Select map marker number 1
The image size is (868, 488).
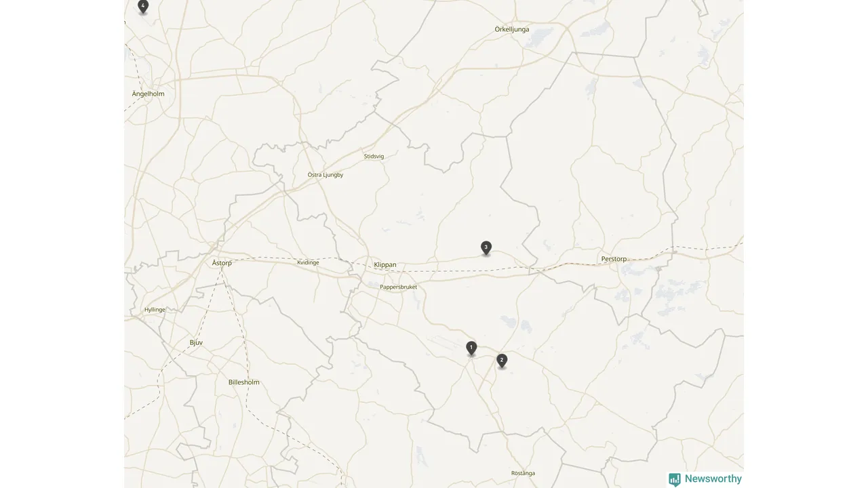tap(471, 348)
